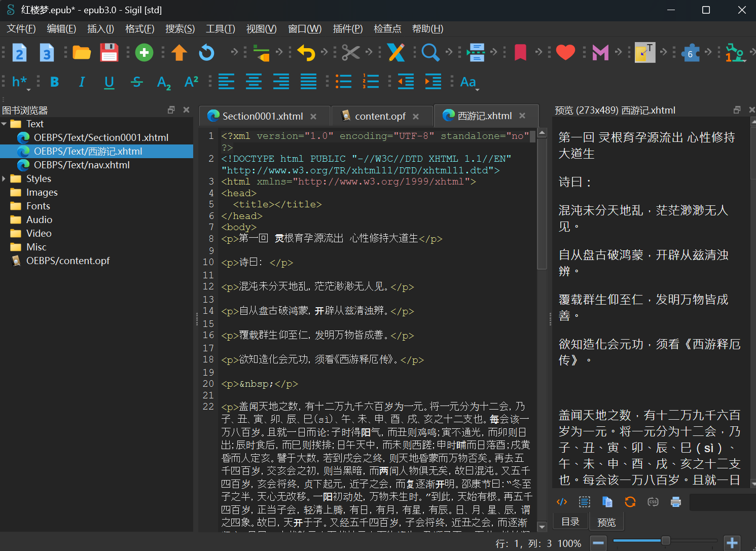756x551 pixels.
Task: Open 文件 menu
Action: coord(21,29)
